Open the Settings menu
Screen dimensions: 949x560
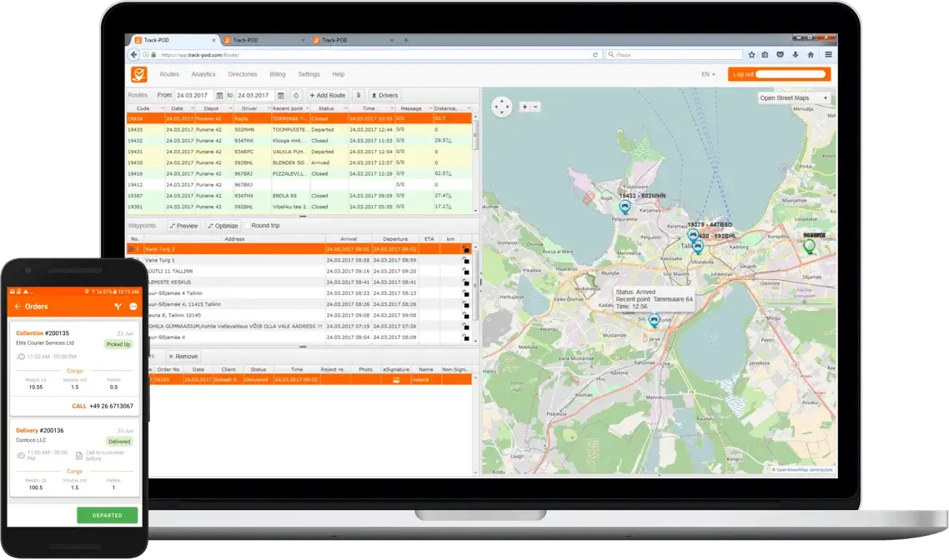point(309,74)
